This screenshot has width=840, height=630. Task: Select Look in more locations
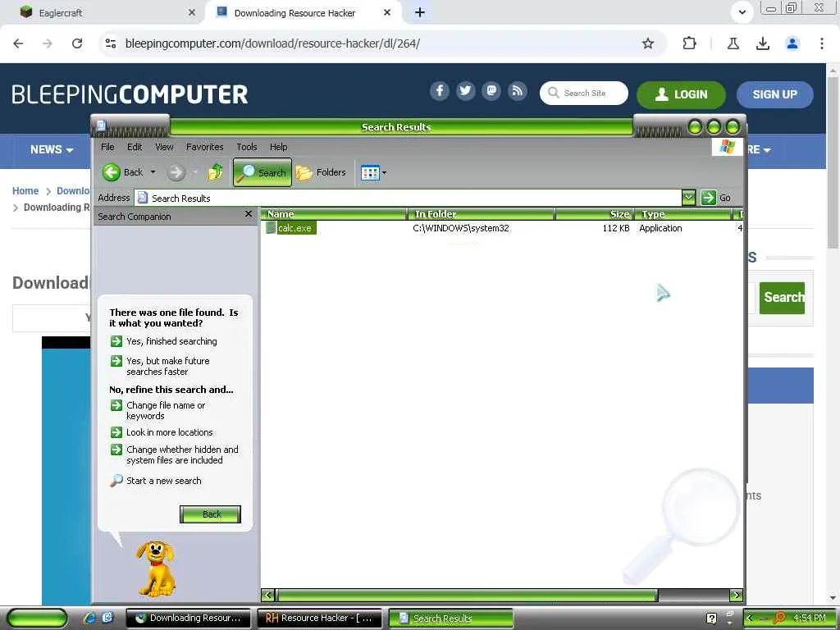(162, 432)
